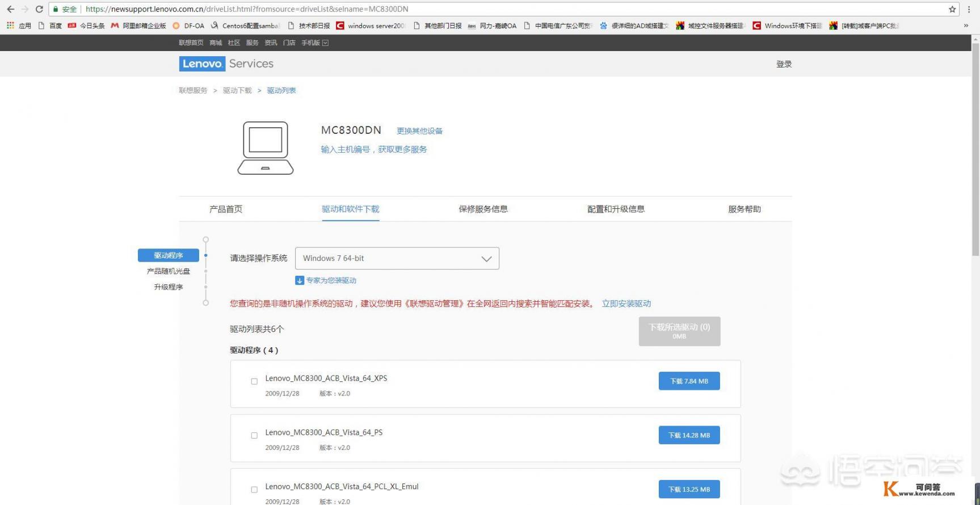Click the 联想服务 breadcrumb
Viewport: 980px width, 505px height.
[194, 90]
